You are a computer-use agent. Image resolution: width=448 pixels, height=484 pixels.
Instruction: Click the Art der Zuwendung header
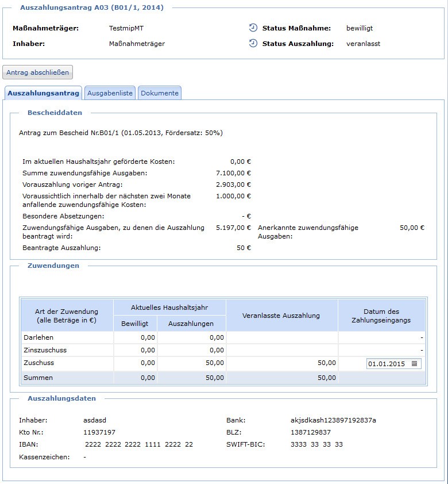coord(67,316)
